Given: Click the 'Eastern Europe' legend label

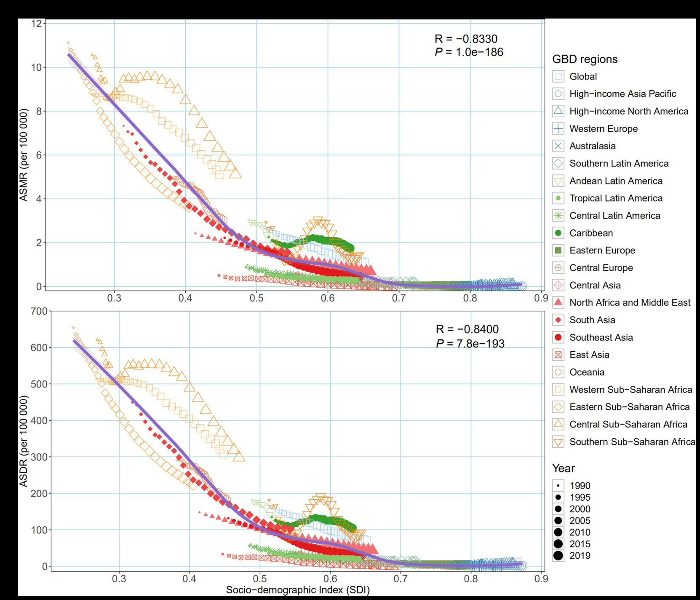Looking at the screenshot, I should (x=602, y=251).
